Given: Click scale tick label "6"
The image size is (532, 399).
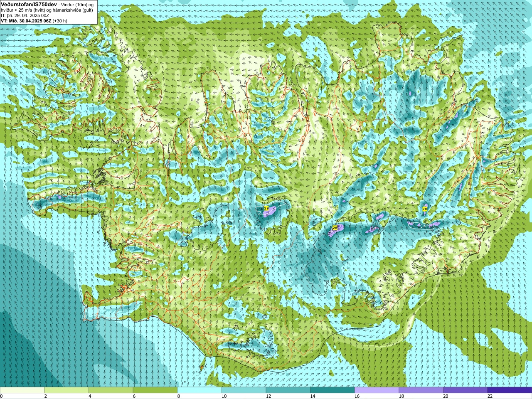Looking at the screenshot, I should tap(134, 396).
